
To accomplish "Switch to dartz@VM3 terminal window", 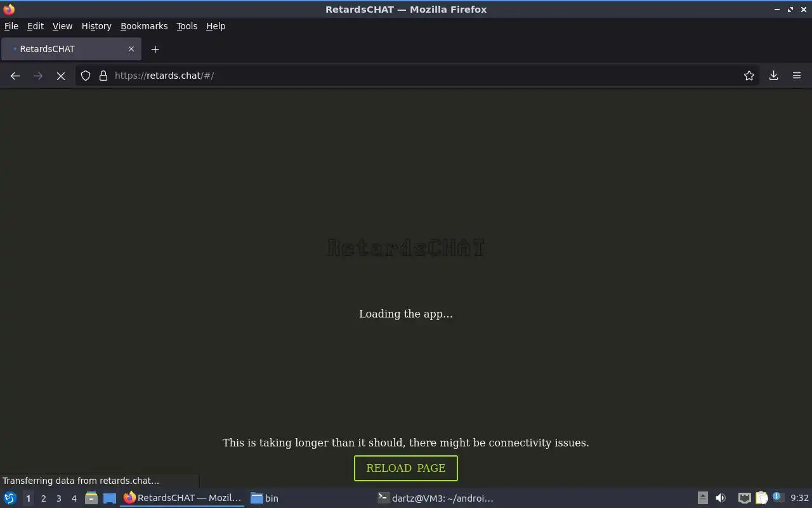I will 435,498.
